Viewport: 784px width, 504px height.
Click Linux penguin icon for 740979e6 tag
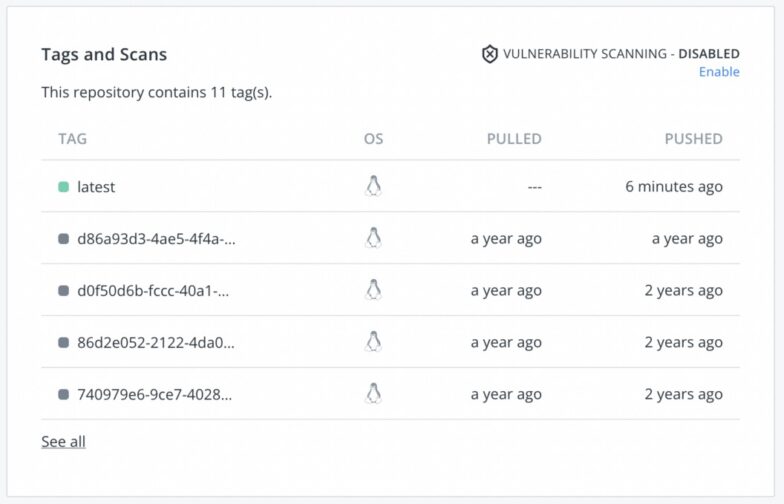(373, 394)
